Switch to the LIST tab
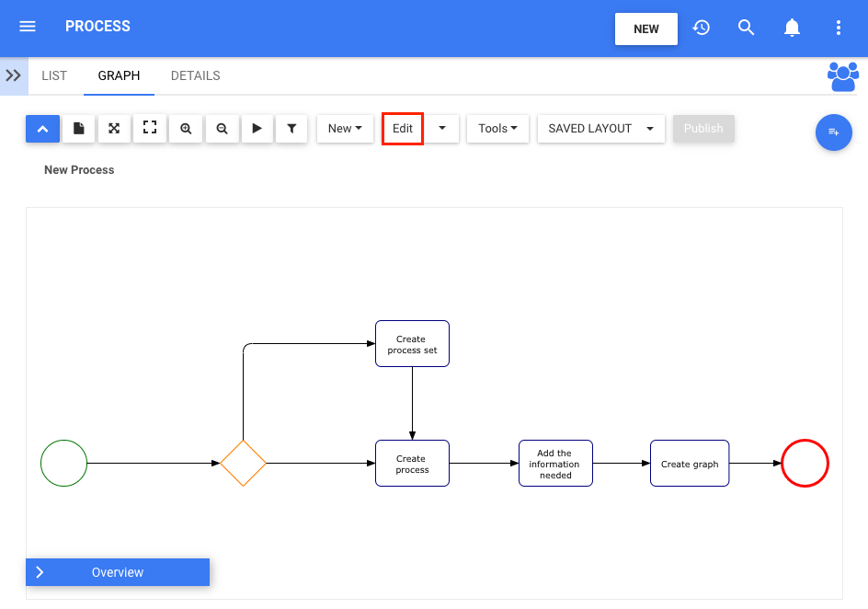Viewport: 868px width, 609px height. (54, 75)
